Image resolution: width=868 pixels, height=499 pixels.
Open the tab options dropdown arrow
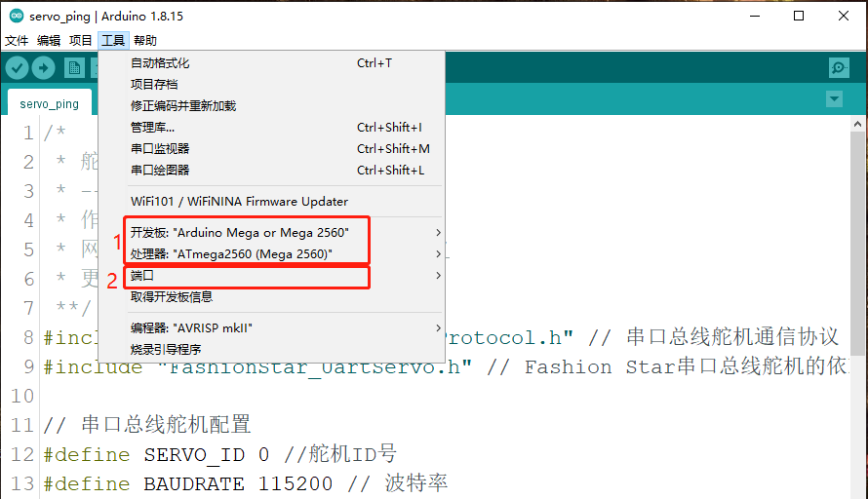(x=834, y=99)
